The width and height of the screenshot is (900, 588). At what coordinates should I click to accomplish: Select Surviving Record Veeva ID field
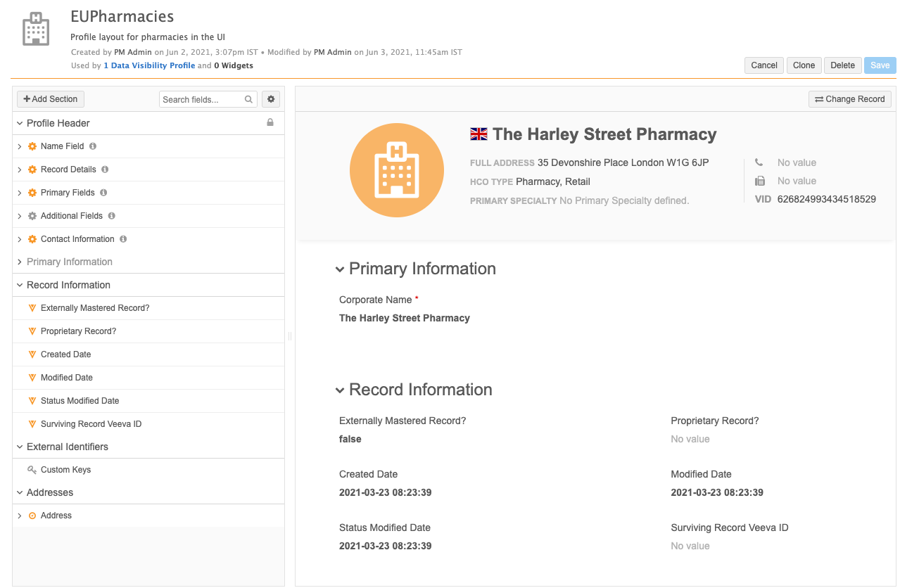91,424
